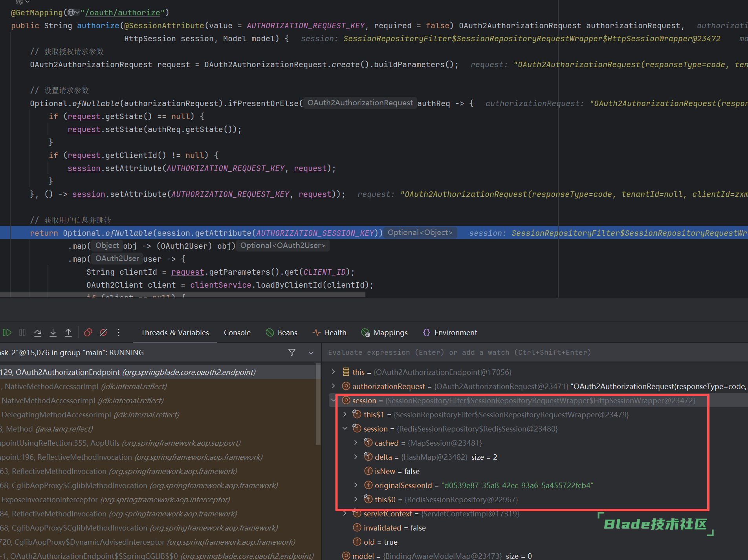The image size is (748, 560).
Task: Click the cached field icon
Action: (x=368, y=442)
